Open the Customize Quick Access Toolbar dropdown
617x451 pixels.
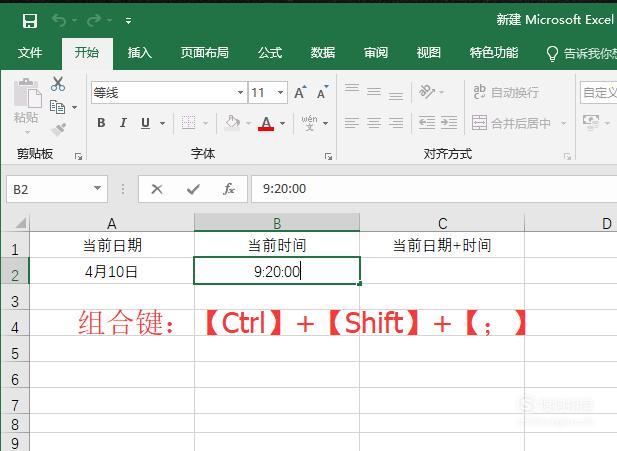[x=128, y=20]
